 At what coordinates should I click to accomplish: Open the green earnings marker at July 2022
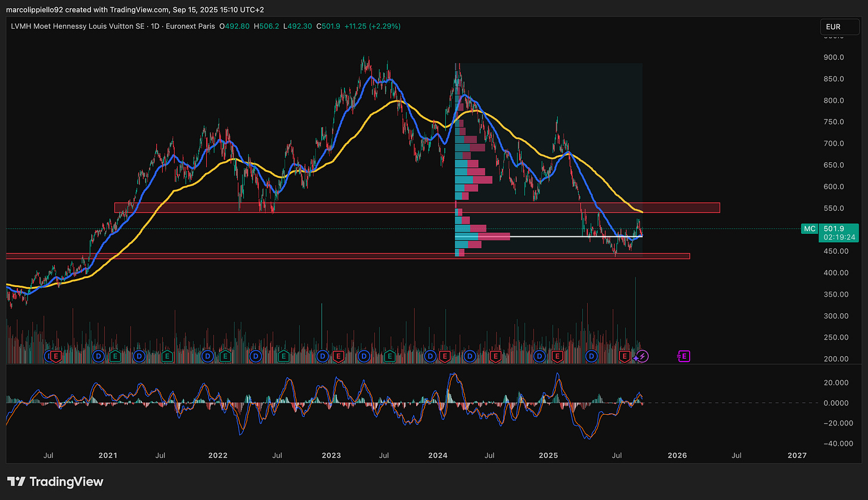click(283, 356)
